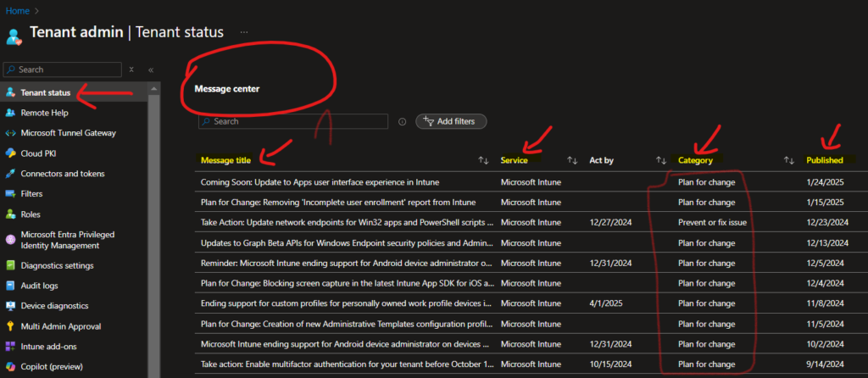The image size is (868, 378).
Task: Open message 'Updates to Graph Beta APIs'
Action: 347,243
